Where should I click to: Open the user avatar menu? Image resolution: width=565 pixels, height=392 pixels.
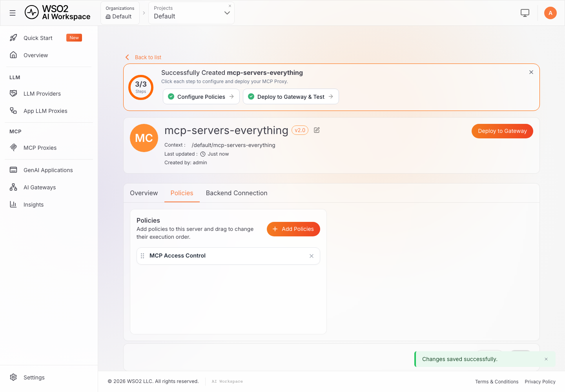click(550, 13)
